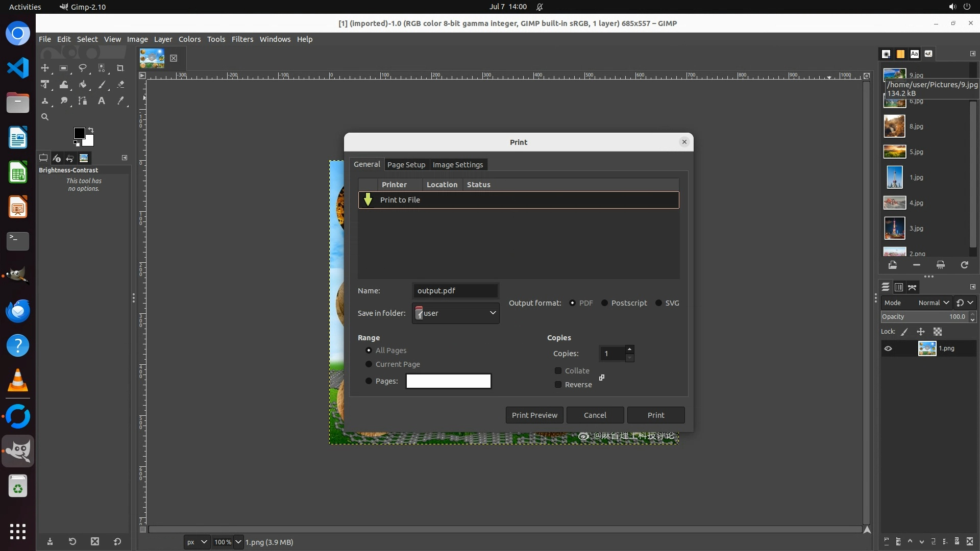The image size is (980, 551).
Task: Select the Color Picker eyedropper tool
Action: (x=120, y=101)
